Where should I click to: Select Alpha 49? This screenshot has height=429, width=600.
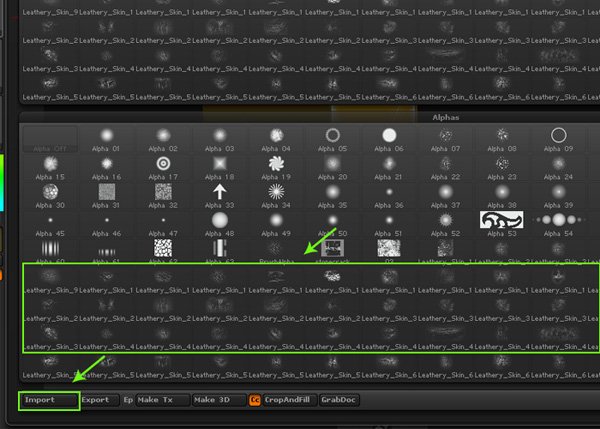click(x=276, y=225)
